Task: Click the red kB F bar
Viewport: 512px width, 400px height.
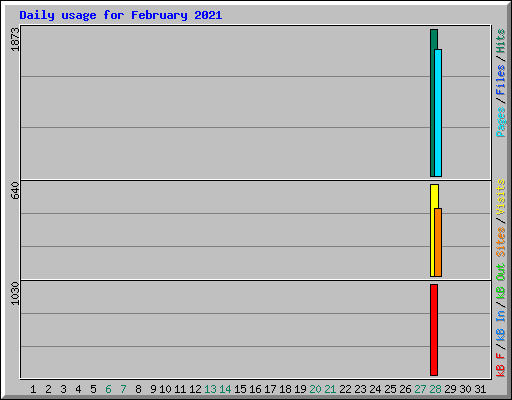Action: pyautogui.click(x=434, y=330)
